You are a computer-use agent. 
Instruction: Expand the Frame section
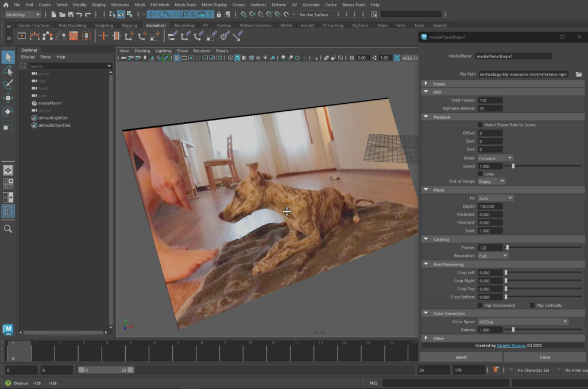pos(426,84)
